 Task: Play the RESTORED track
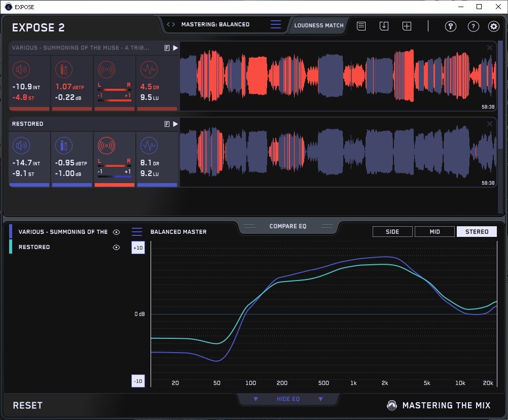pyautogui.click(x=175, y=124)
